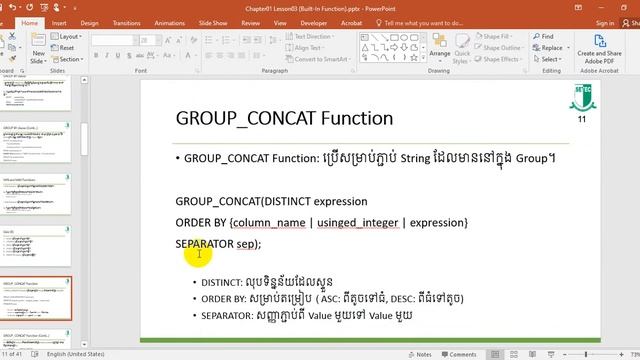Expand the shapes gallery More arrow
Viewport: 640px width, 360px height.
tap(423, 58)
